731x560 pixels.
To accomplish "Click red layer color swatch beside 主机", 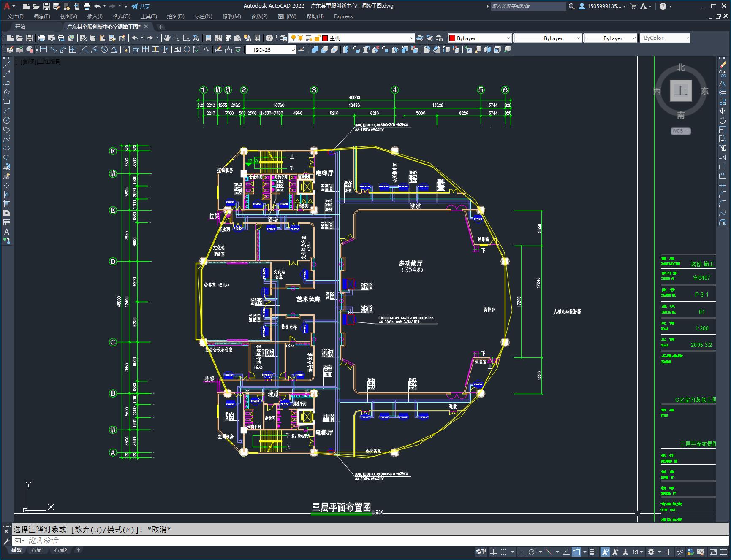I will pos(325,38).
